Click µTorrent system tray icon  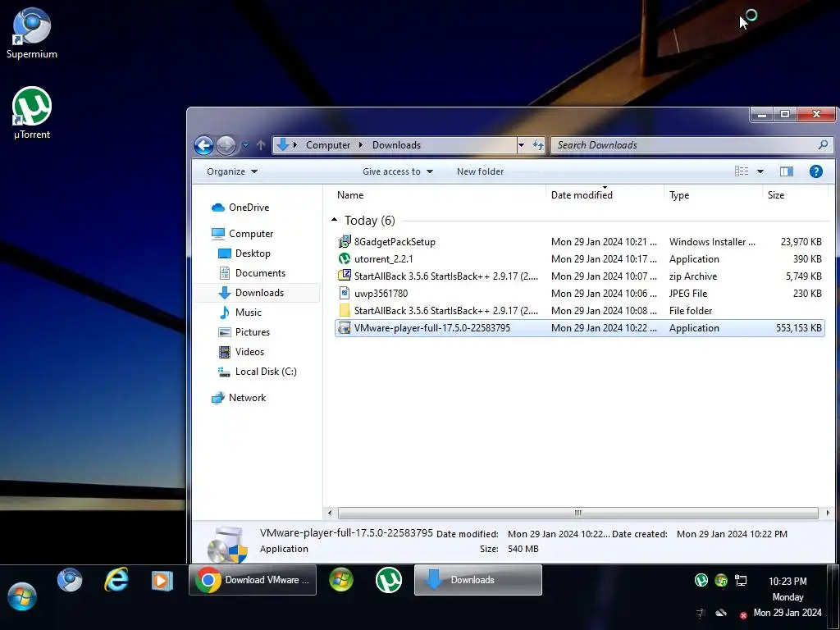(701, 580)
